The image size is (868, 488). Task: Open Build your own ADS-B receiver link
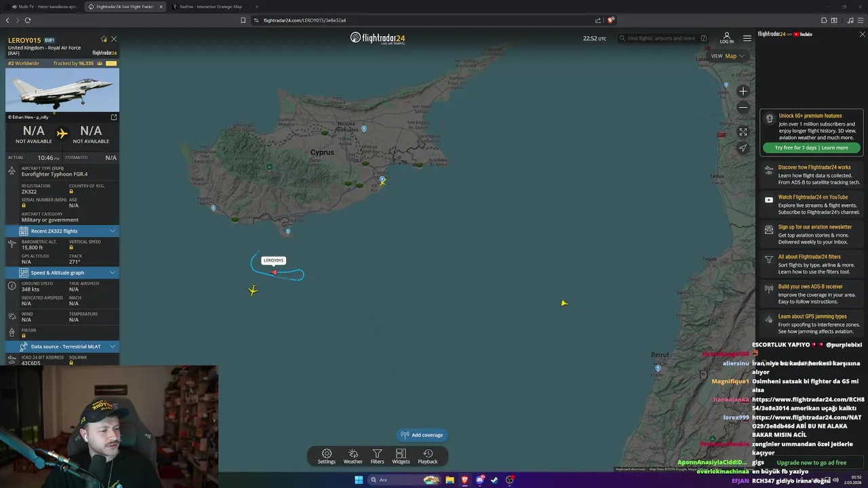click(x=812, y=294)
